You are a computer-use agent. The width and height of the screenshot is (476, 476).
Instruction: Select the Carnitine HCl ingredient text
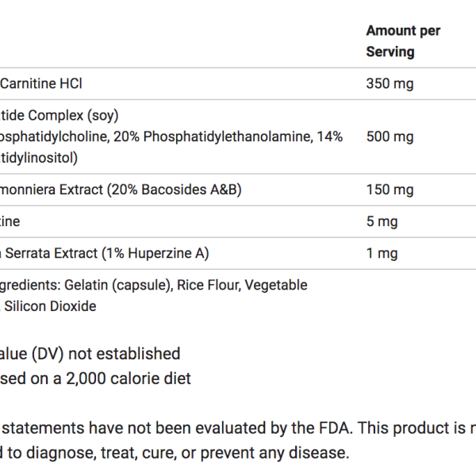pyautogui.click(x=41, y=83)
